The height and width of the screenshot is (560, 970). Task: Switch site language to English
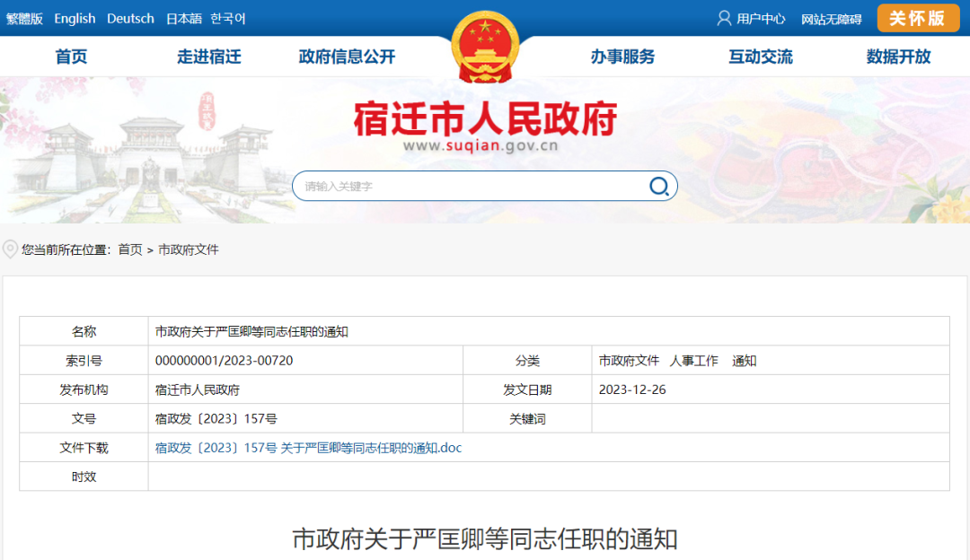coord(75,18)
